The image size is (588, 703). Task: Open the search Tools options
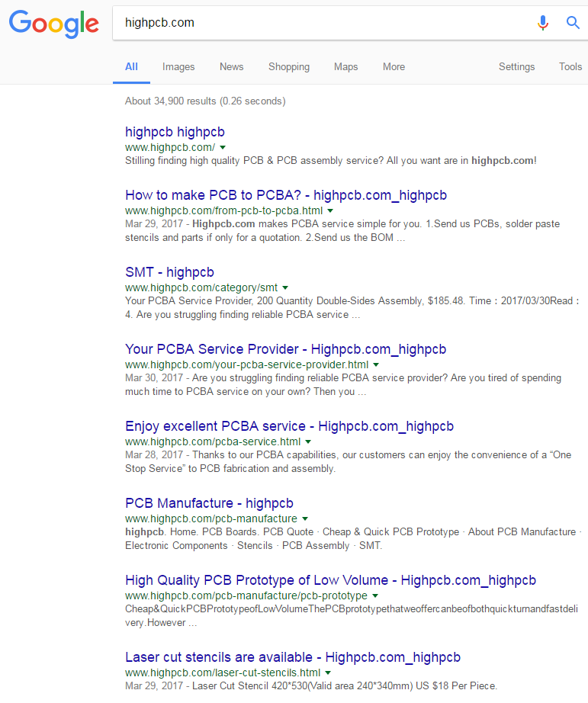tap(570, 67)
